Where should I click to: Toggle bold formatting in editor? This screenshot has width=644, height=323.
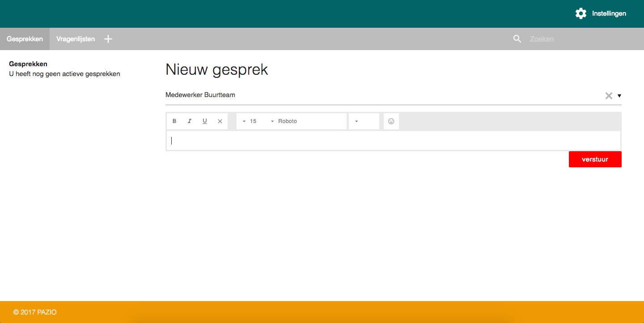point(174,121)
